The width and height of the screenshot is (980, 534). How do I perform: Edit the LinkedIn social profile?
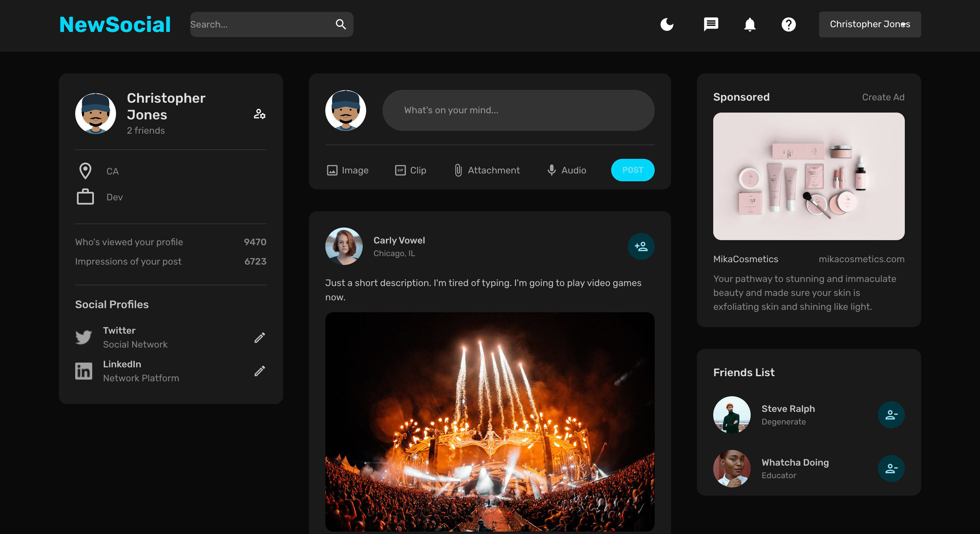point(259,371)
